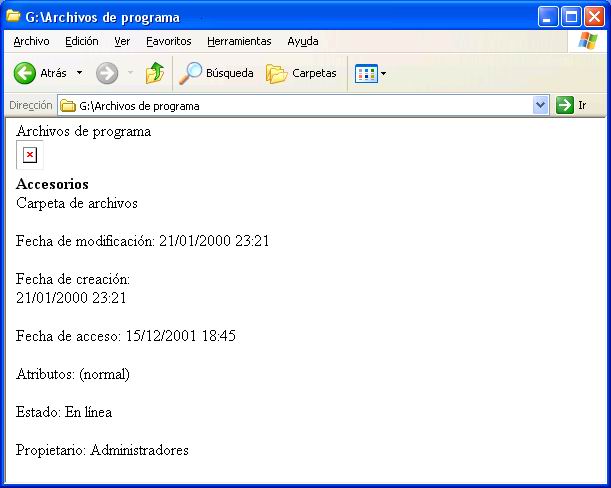Click the title bar folder icon
The width and height of the screenshot is (611, 488).
(x=13, y=16)
